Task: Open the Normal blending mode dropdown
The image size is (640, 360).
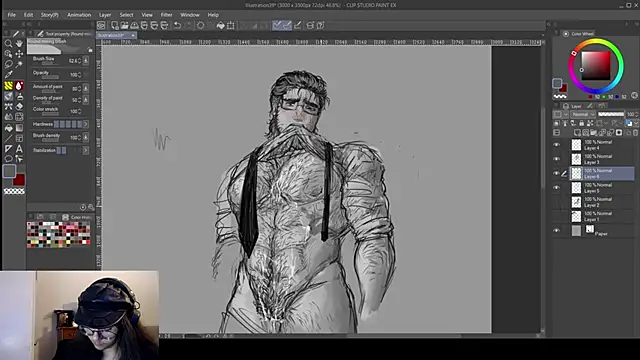Action: (x=583, y=114)
